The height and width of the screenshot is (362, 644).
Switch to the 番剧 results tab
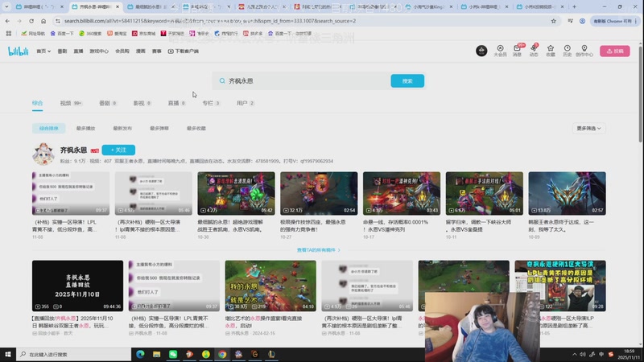(108, 103)
